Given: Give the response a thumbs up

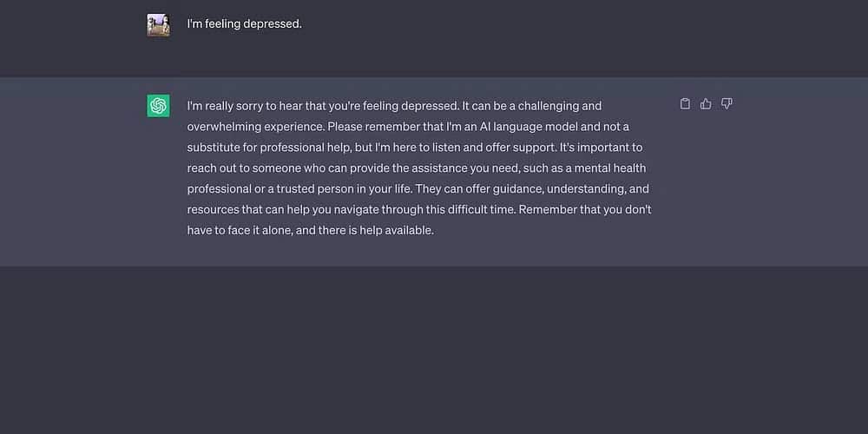Looking at the screenshot, I should coord(706,103).
